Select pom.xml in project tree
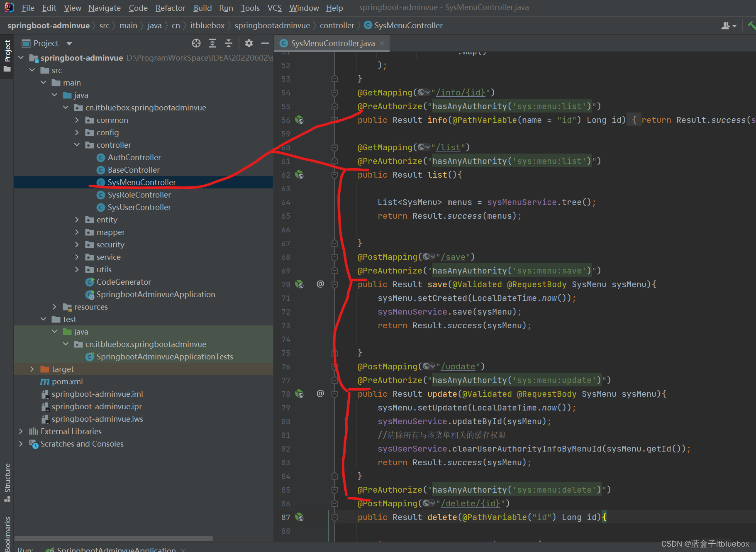Screen dimensions: 756x552 tap(67, 381)
